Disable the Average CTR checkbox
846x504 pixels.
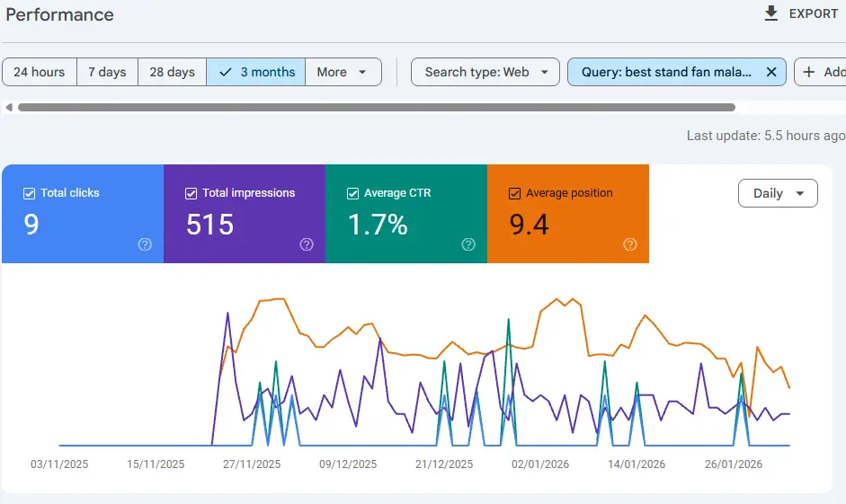pos(353,193)
